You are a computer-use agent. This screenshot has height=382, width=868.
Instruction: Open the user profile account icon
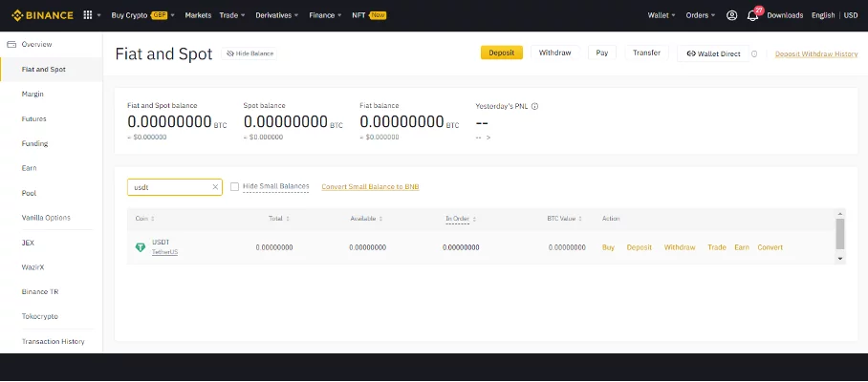tap(732, 15)
